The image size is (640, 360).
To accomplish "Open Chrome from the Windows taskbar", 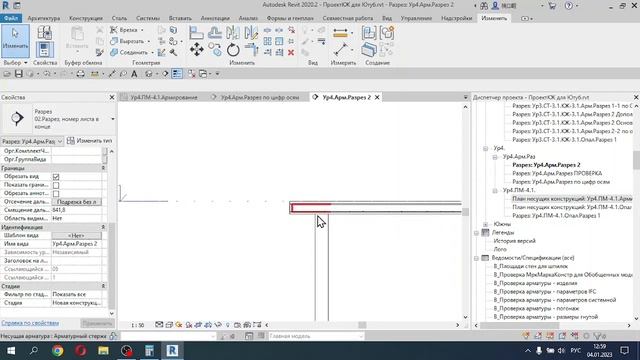I will [58, 351].
